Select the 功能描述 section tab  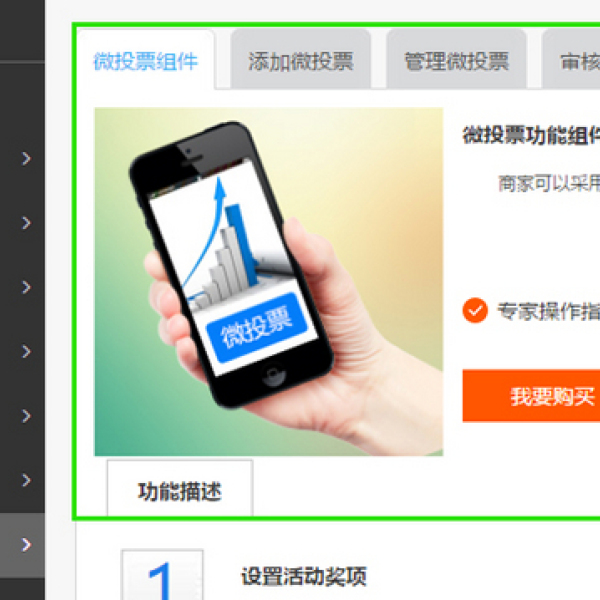(x=180, y=491)
